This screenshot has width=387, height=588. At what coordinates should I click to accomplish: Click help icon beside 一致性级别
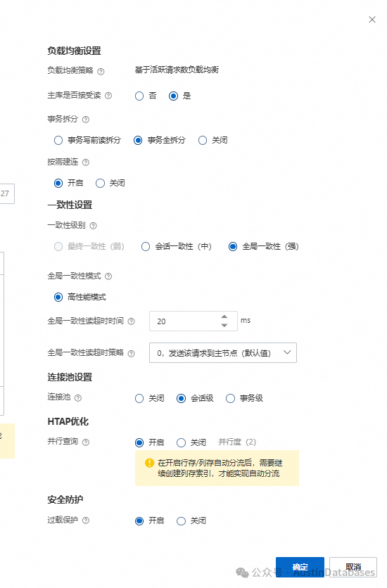coord(94,225)
